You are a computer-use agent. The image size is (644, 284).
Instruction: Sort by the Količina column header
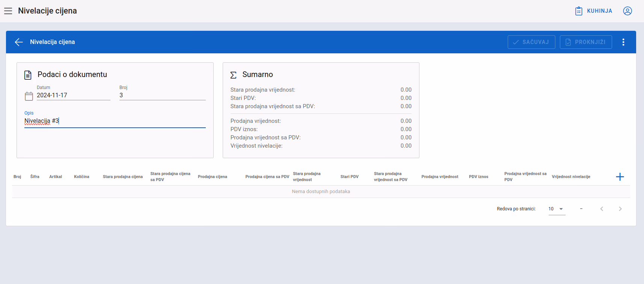(81, 177)
